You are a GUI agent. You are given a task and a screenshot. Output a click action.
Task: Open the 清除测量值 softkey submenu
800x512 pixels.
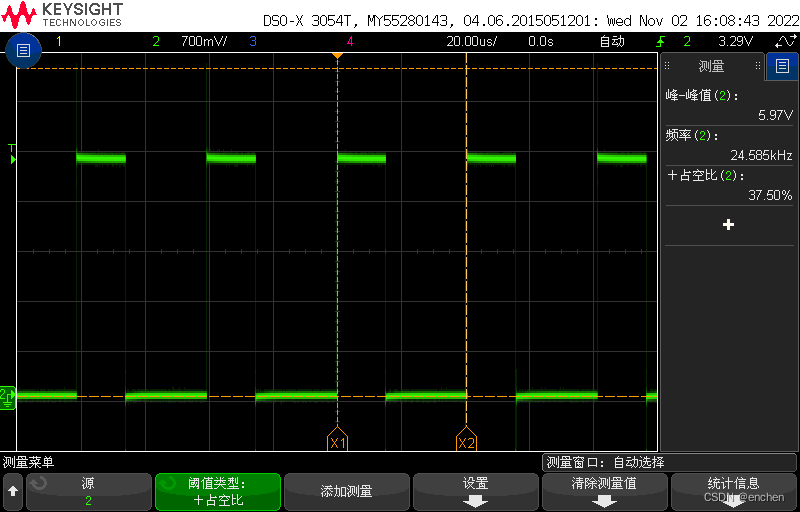pos(605,492)
